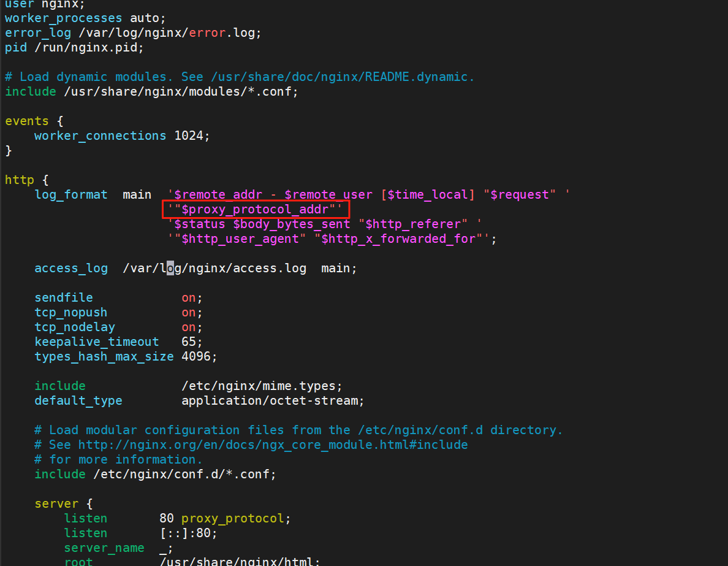Click 'on;' value next to tcp_nopush
Viewport: 728px width, 566px height.
click(192, 313)
